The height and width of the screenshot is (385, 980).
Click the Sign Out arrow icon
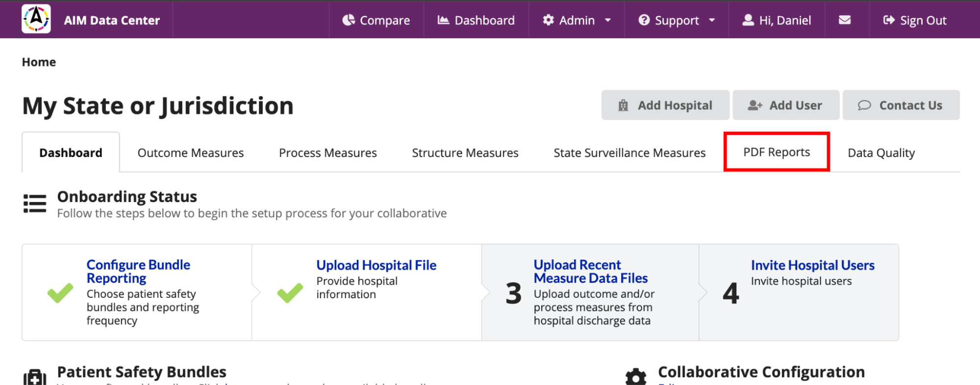[x=889, y=20]
